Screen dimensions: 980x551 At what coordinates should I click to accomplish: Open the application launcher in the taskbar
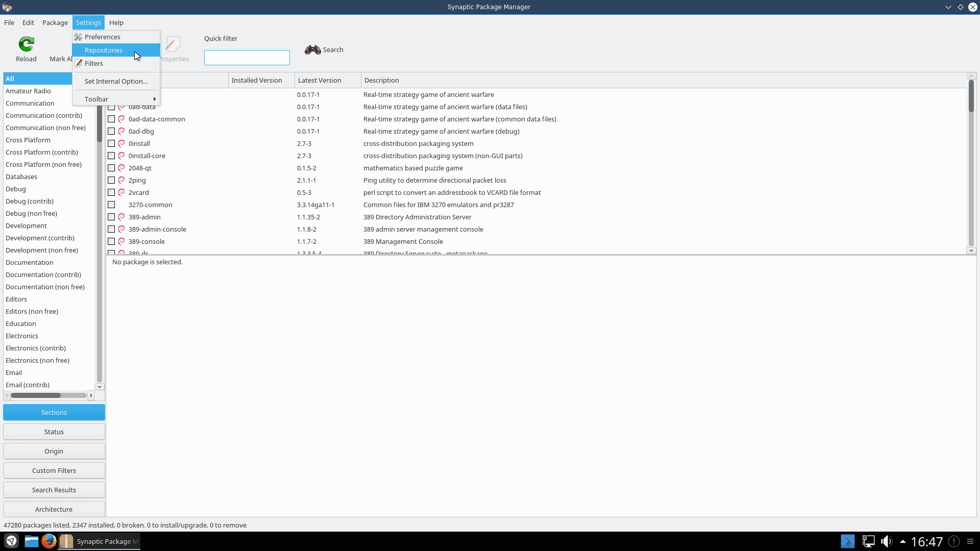(11, 541)
